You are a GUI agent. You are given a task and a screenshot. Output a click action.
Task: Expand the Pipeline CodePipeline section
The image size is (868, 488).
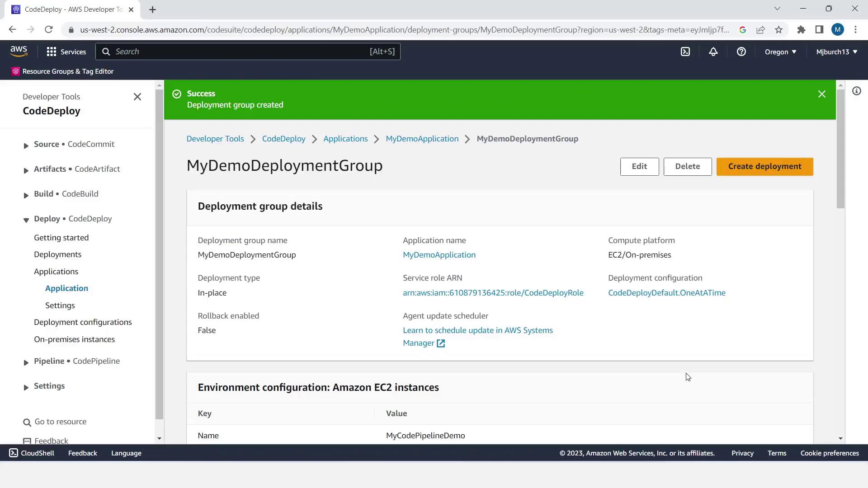point(26,362)
